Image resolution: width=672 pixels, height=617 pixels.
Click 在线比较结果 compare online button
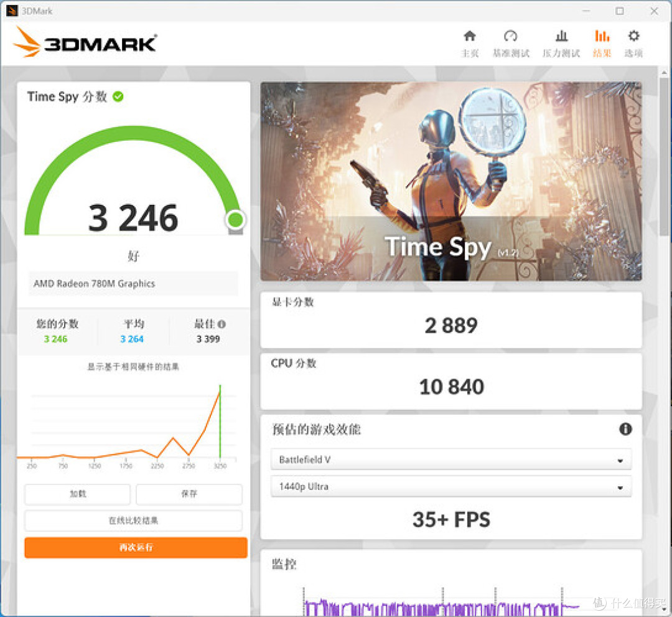[x=133, y=520]
